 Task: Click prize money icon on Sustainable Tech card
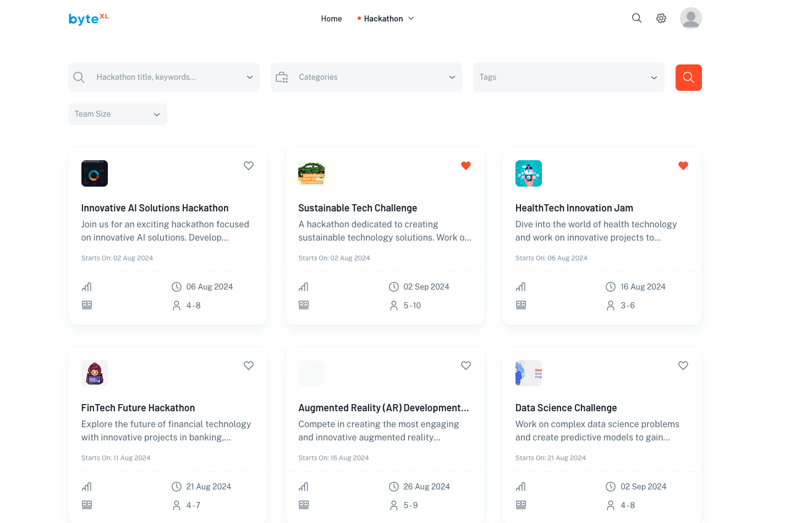pyautogui.click(x=304, y=305)
